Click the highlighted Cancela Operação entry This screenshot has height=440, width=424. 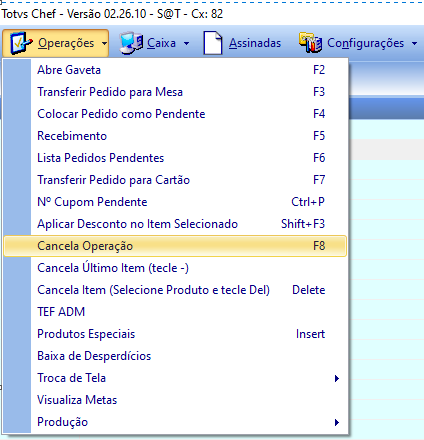(175, 246)
